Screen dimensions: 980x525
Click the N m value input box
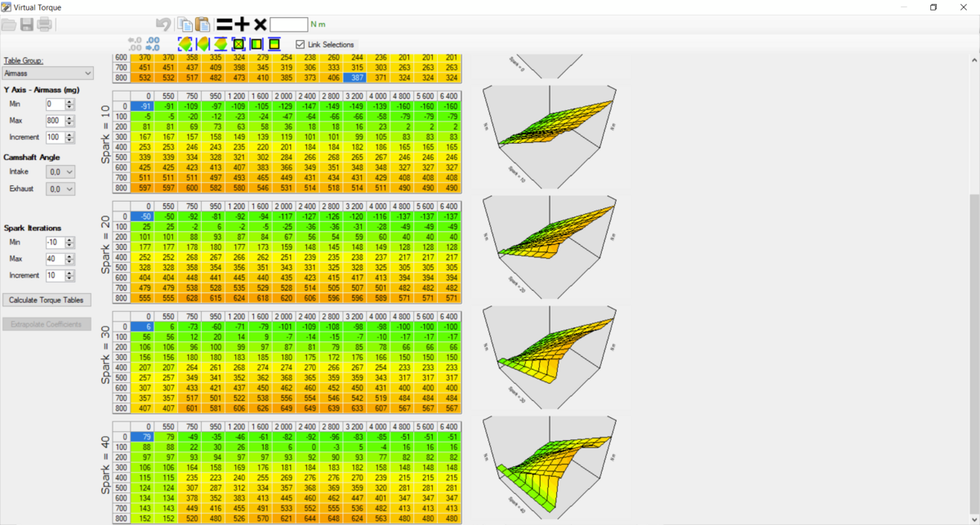pos(288,24)
